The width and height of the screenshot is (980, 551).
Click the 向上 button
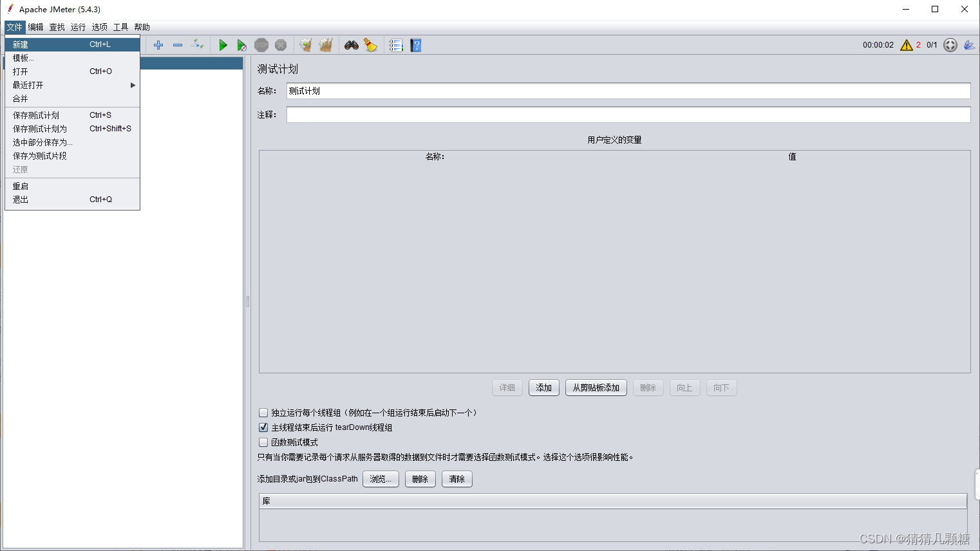(x=684, y=388)
